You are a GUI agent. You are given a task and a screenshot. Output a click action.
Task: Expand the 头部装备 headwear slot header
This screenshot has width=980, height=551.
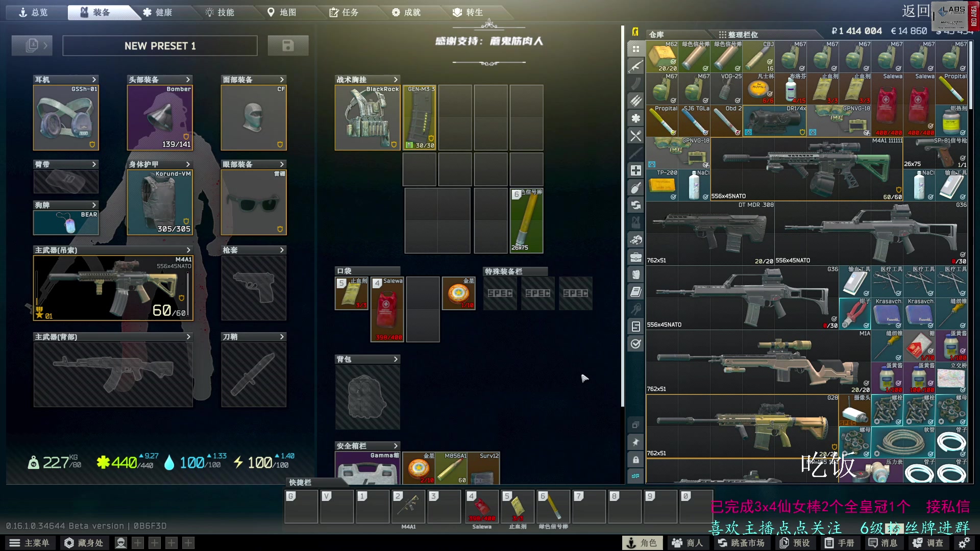coord(160,80)
